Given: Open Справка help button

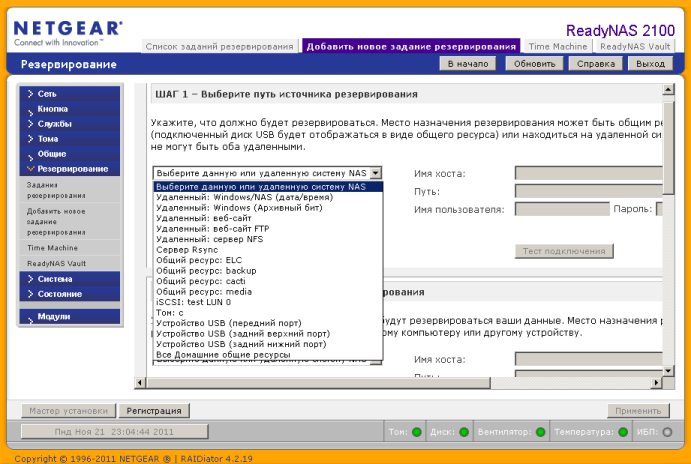Looking at the screenshot, I should click(x=596, y=64).
